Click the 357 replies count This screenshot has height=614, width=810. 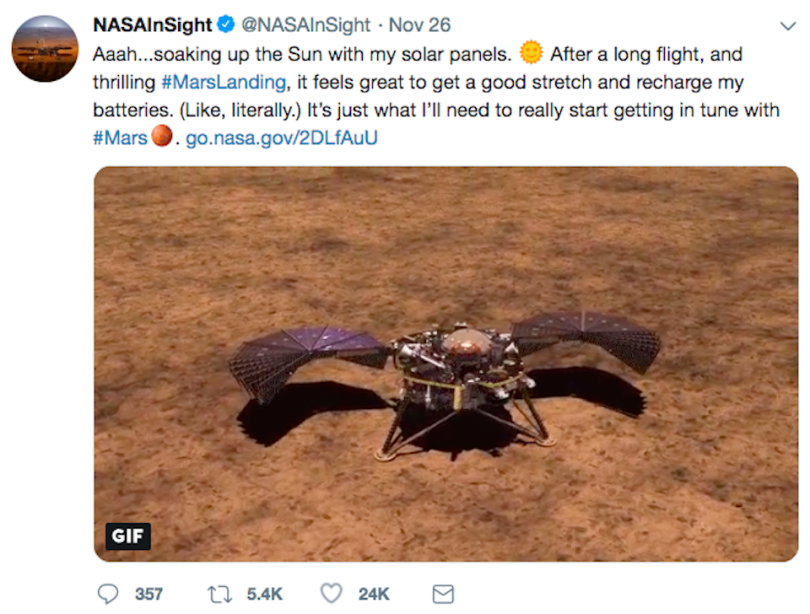tap(149, 594)
